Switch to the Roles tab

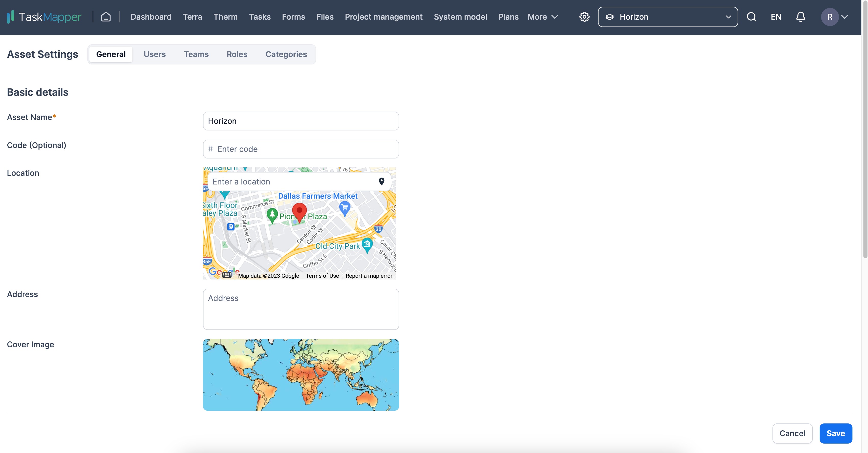pyautogui.click(x=237, y=54)
